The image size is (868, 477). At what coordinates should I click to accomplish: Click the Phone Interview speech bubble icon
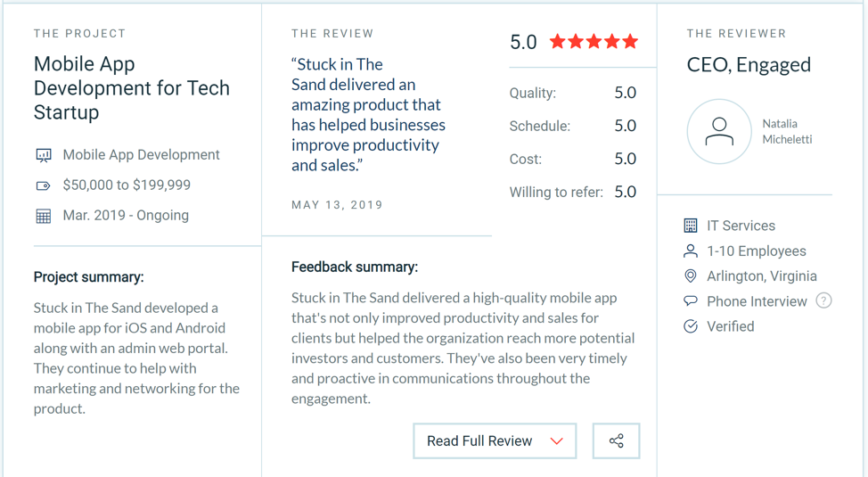pyautogui.click(x=691, y=300)
